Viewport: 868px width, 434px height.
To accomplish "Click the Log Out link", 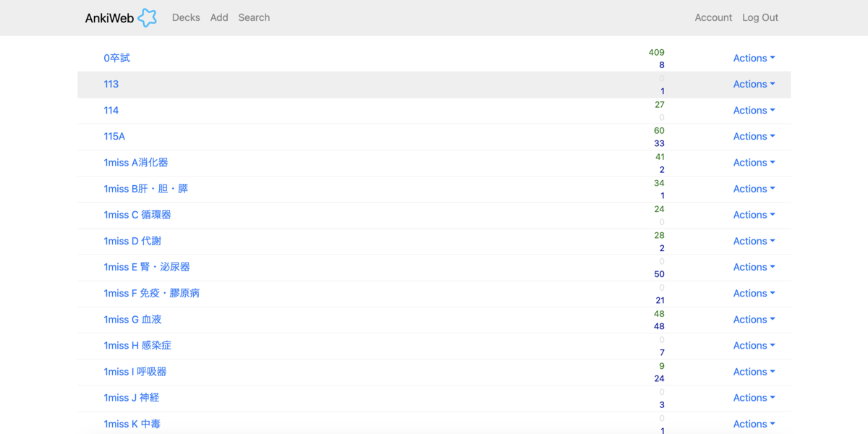I will pyautogui.click(x=760, y=17).
